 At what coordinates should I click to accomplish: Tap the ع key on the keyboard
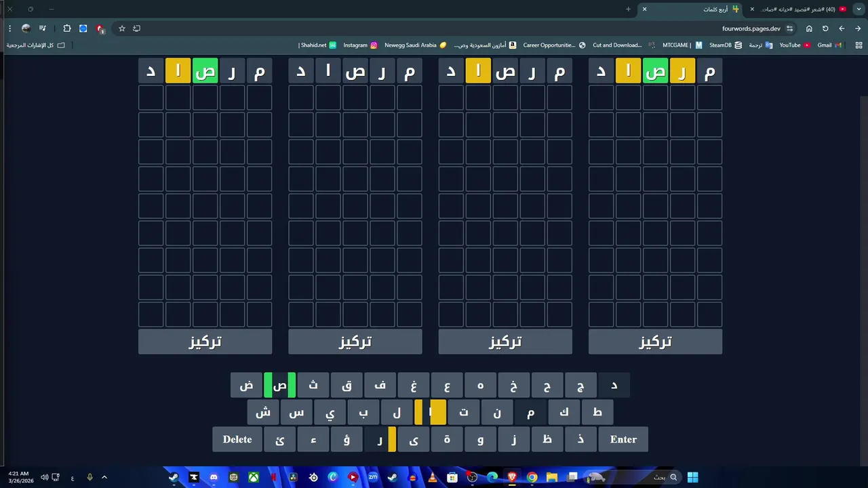point(447,385)
